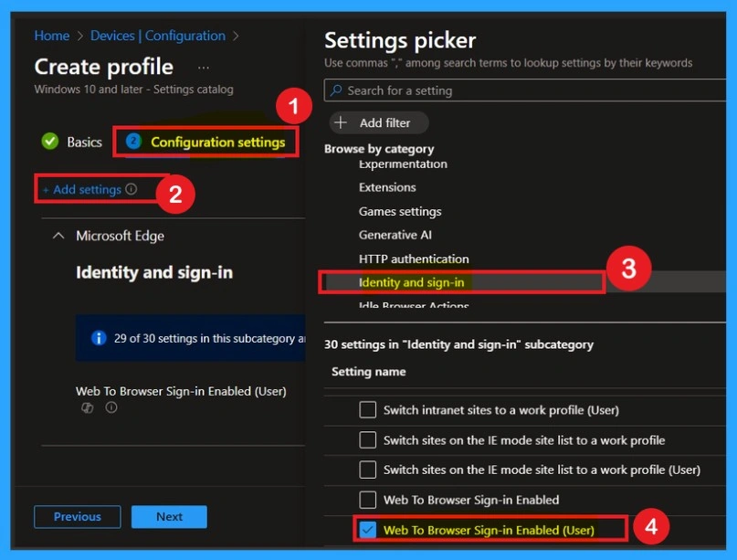
Task: Open the ellipsis menu beside Create profile
Action: coord(204,68)
